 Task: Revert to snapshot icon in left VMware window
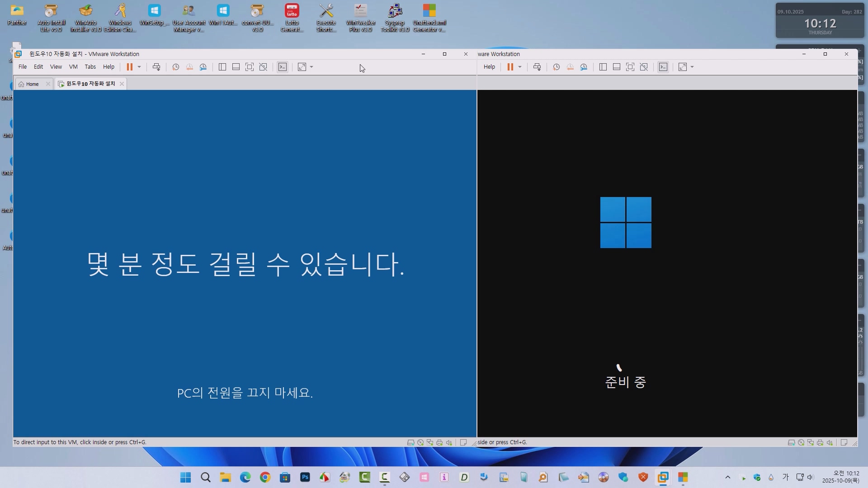[189, 67]
